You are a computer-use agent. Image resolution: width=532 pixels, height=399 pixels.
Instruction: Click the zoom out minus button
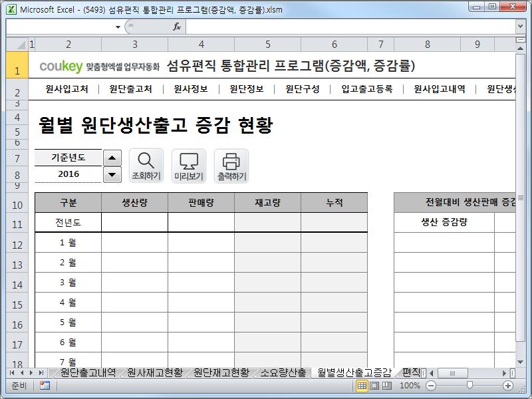[430, 386]
